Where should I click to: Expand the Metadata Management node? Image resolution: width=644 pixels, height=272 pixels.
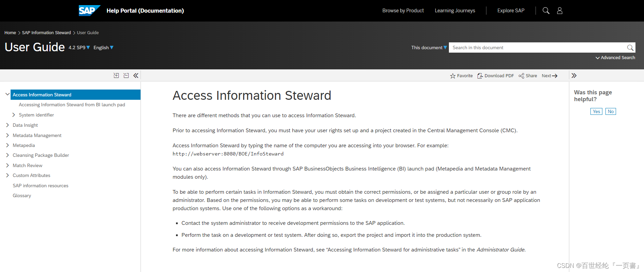pos(8,135)
